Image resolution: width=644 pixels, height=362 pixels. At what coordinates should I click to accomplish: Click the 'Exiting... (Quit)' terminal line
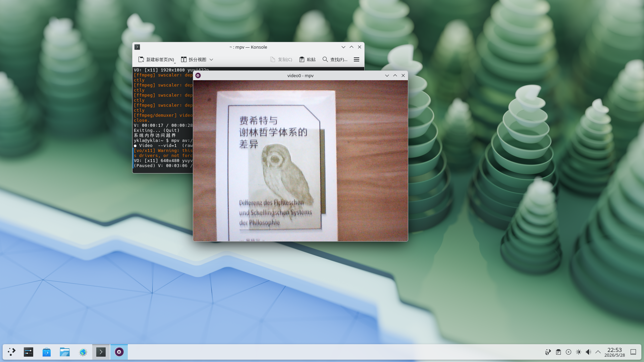tap(157, 131)
